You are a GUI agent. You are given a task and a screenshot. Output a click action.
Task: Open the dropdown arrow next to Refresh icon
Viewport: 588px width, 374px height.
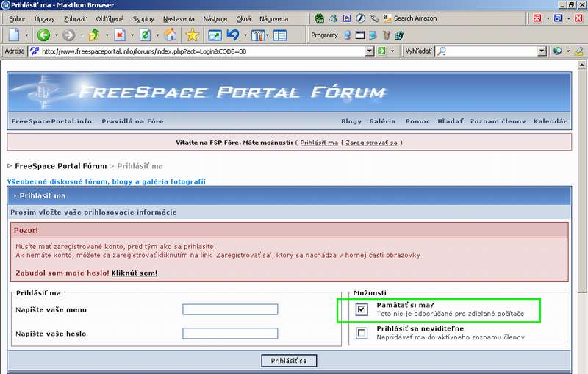coord(157,35)
